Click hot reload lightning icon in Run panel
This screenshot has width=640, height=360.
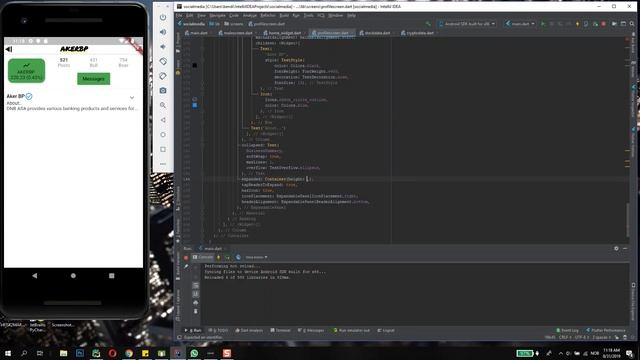(x=218, y=257)
